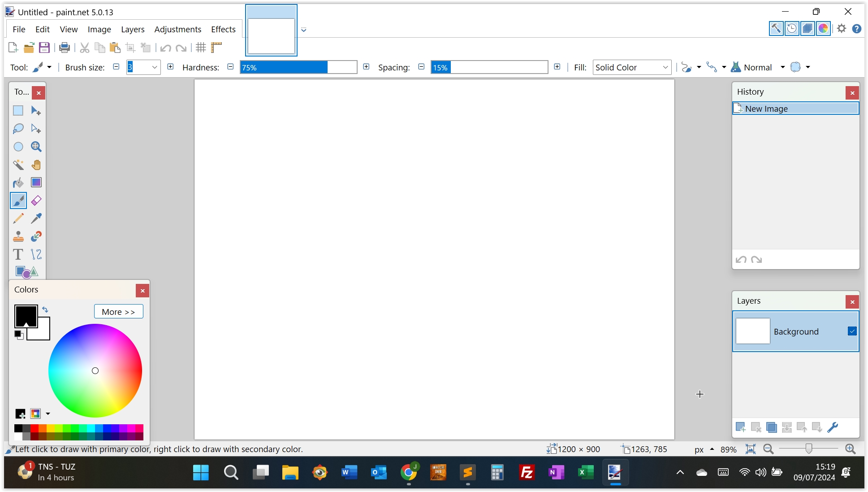This screenshot has width=868, height=492.
Task: Open the Normal blend mode dropdown
Action: (x=782, y=67)
